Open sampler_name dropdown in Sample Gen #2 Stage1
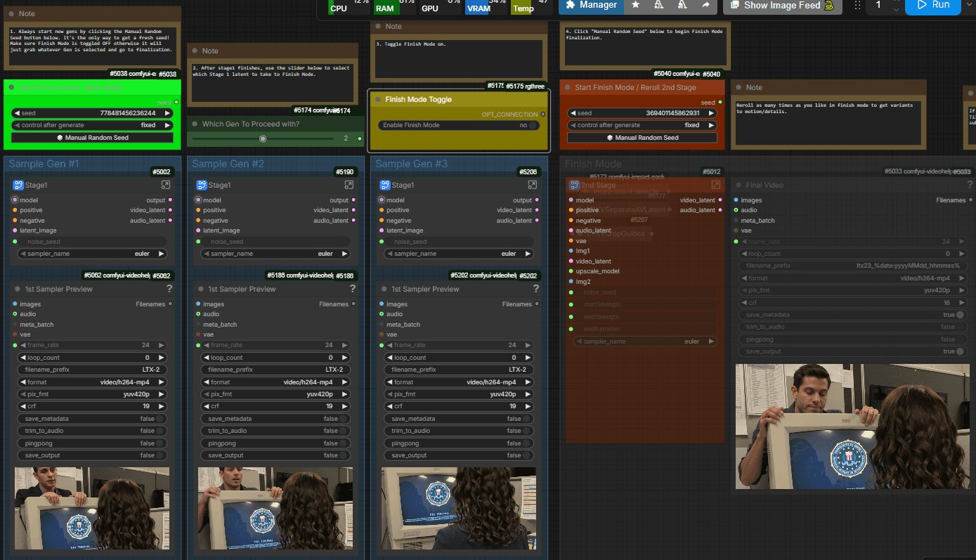This screenshot has width=976, height=560. pyautogui.click(x=275, y=254)
